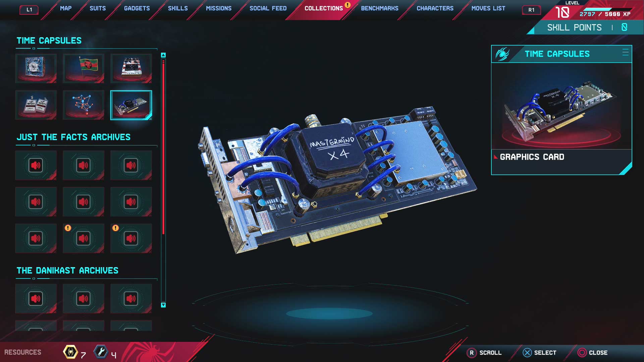Click the Resources label
Screen dimensions: 644x362
pos(23,352)
